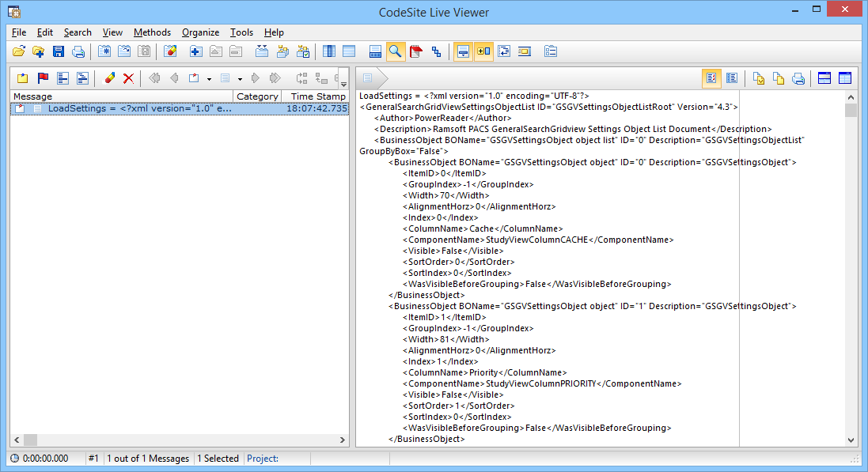The image size is (868, 472).
Task: Open dropdown arrow next to bookmark navigation icon
Action: (209, 79)
